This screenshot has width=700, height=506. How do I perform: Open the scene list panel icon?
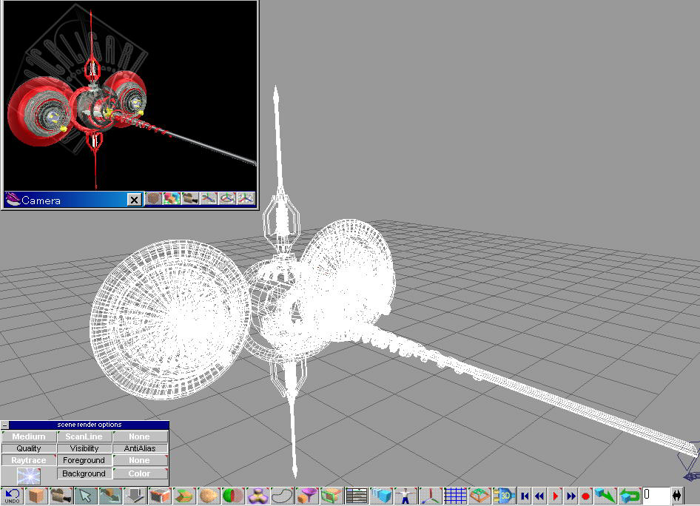(x=357, y=496)
